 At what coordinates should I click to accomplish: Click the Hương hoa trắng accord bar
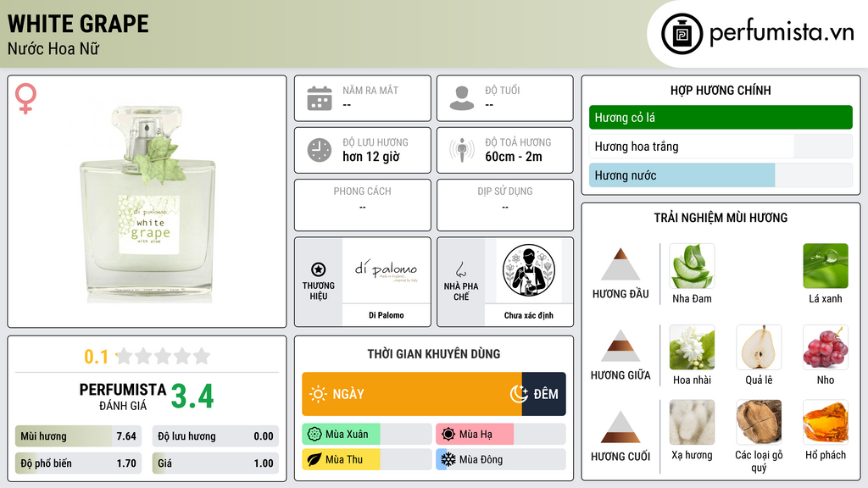click(721, 147)
